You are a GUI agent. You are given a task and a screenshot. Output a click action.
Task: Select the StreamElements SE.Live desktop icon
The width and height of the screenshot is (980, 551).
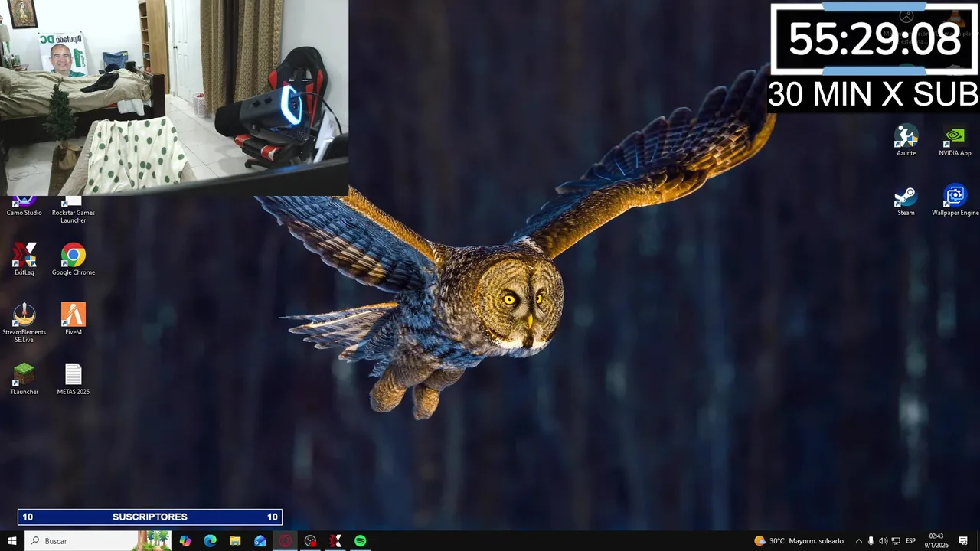24,322
